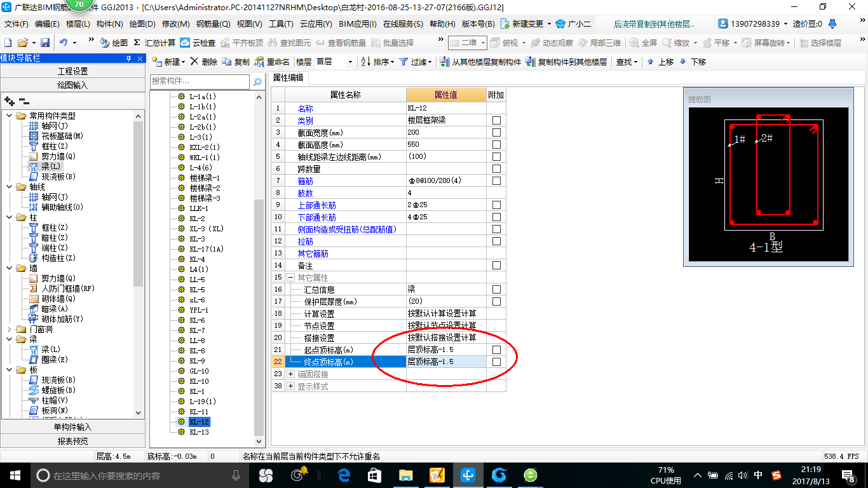Image resolution: width=868 pixels, height=488 pixels.
Task: Click 查找图元 toolbar item
Action: [290, 43]
